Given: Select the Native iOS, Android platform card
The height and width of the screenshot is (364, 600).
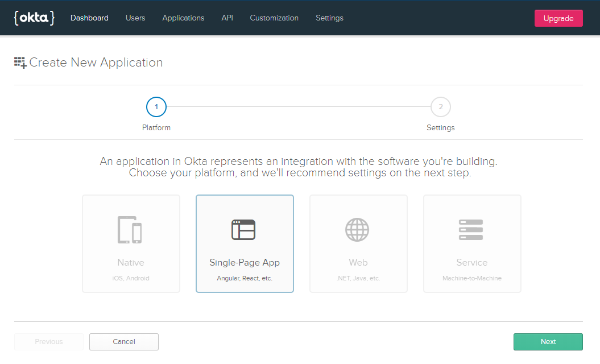Looking at the screenshot, I should click(131, 243).
